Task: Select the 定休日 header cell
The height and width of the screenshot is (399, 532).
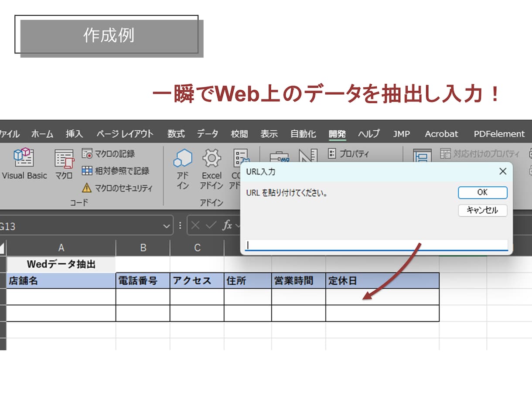Action: (382, 281)
